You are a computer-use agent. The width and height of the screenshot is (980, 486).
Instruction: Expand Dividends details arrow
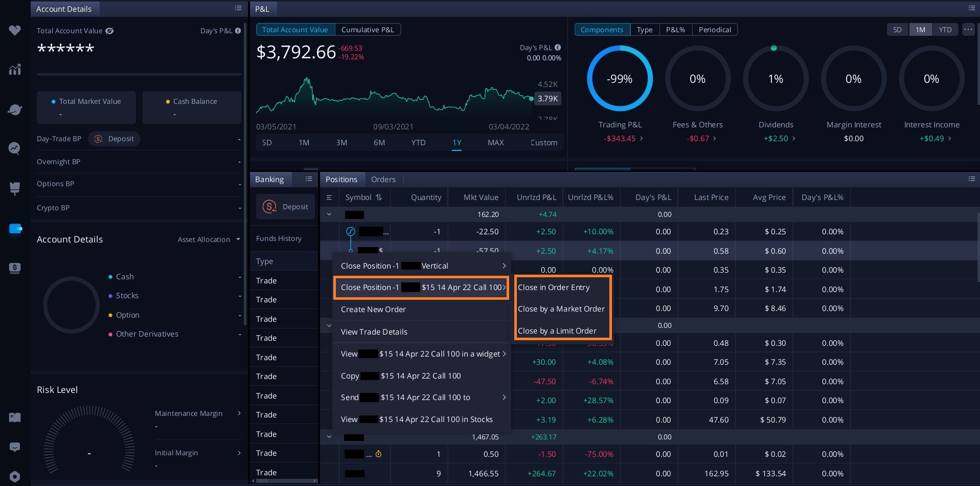point(793,138)
